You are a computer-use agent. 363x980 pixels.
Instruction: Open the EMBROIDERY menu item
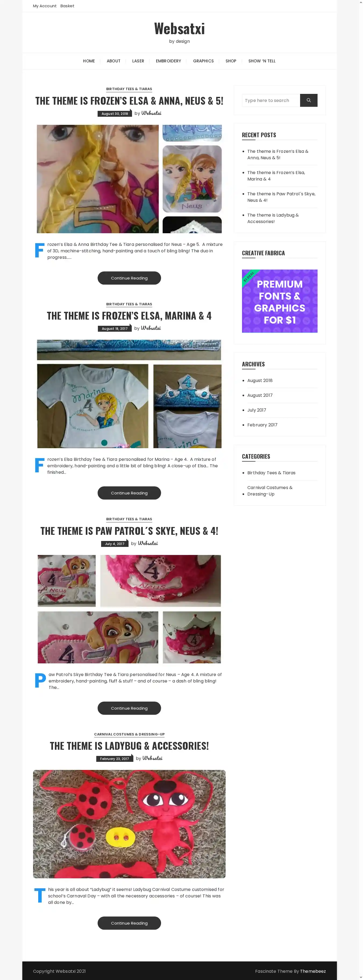(168, 61)
